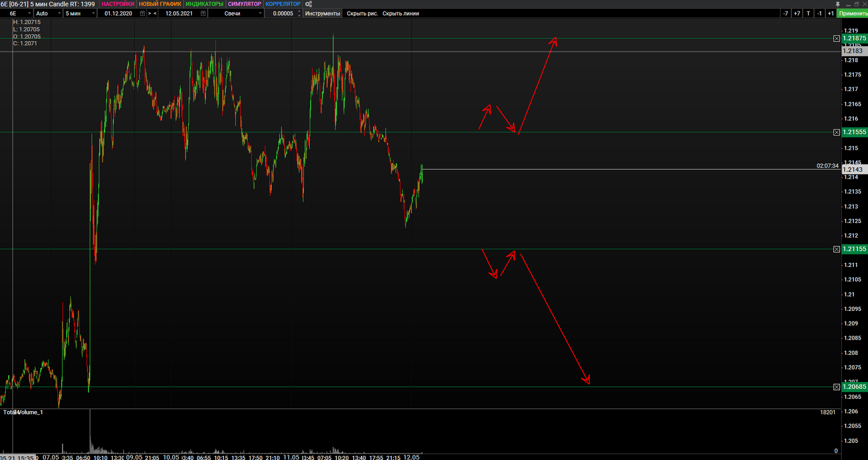Open the 6E instrument dropdown
868x460 pixels.
click(x=17, y=14)
